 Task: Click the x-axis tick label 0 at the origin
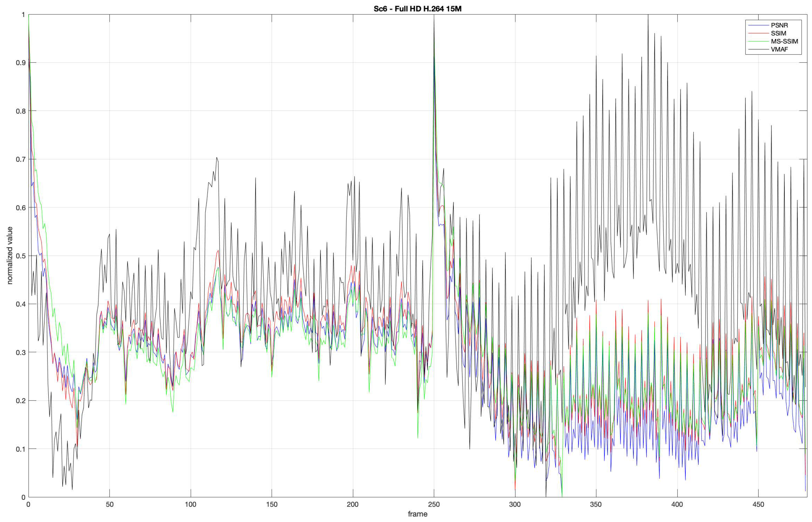click(28, 504)
